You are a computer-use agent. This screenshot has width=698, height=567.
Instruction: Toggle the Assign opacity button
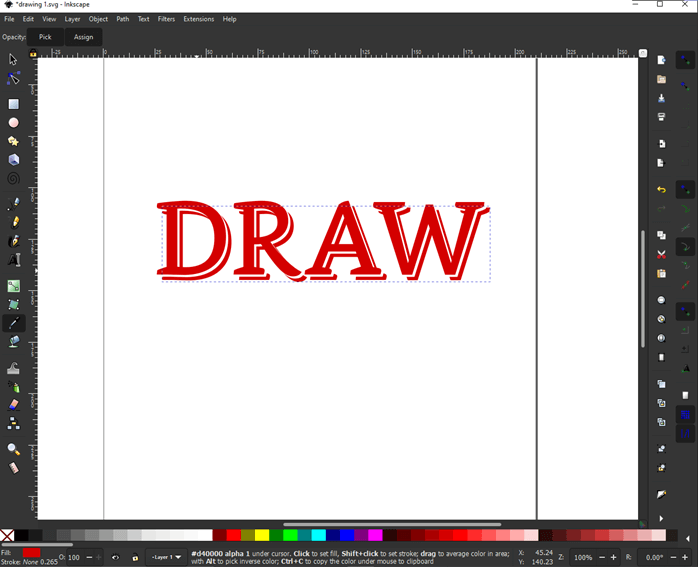[x=83, y=37]
